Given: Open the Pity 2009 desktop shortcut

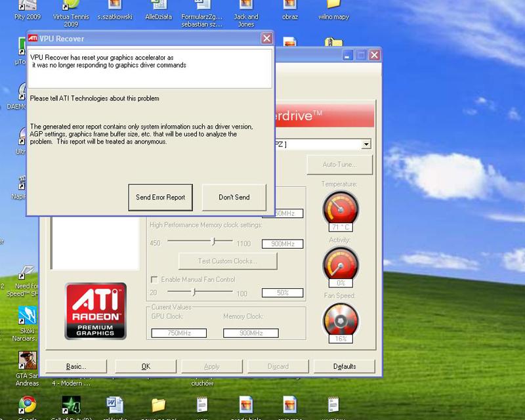Looking at the screenshot, I should click(x=27, y=9).
